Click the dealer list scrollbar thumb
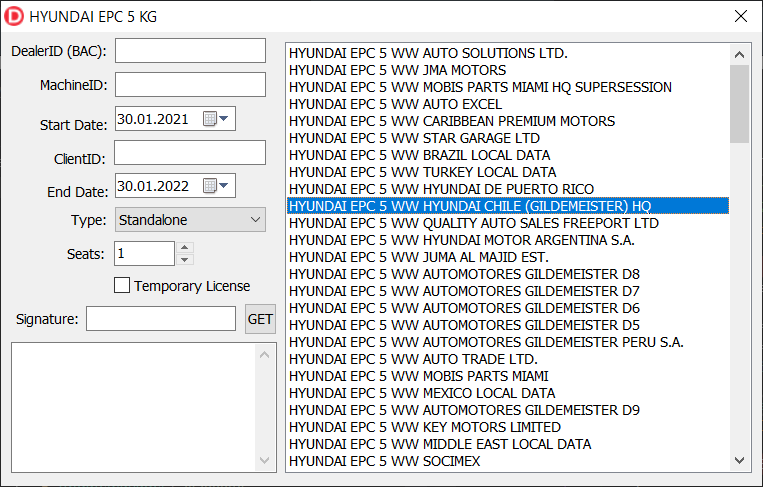Viewport: 763px width, 487px height. point(740,104)
